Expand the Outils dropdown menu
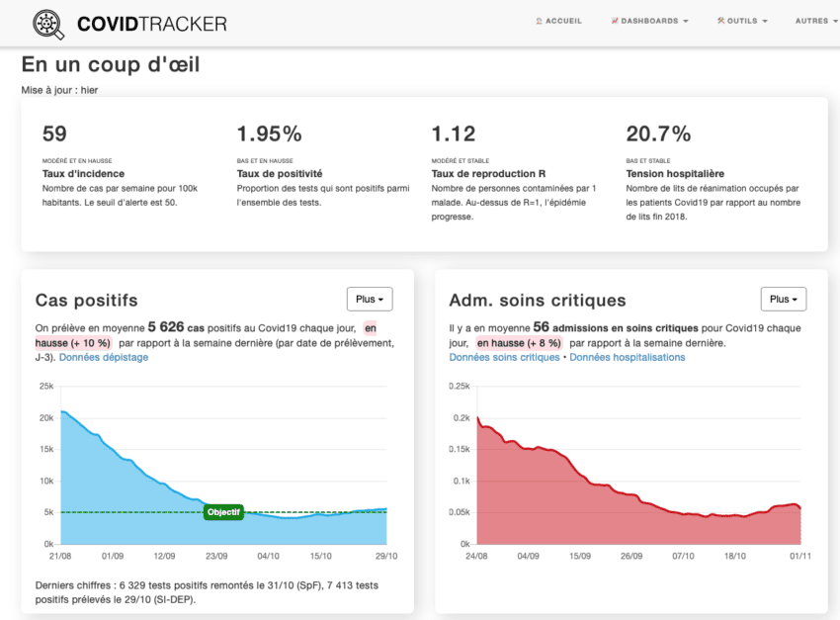This screenshot has width=840, height=620. coord(742,21)
